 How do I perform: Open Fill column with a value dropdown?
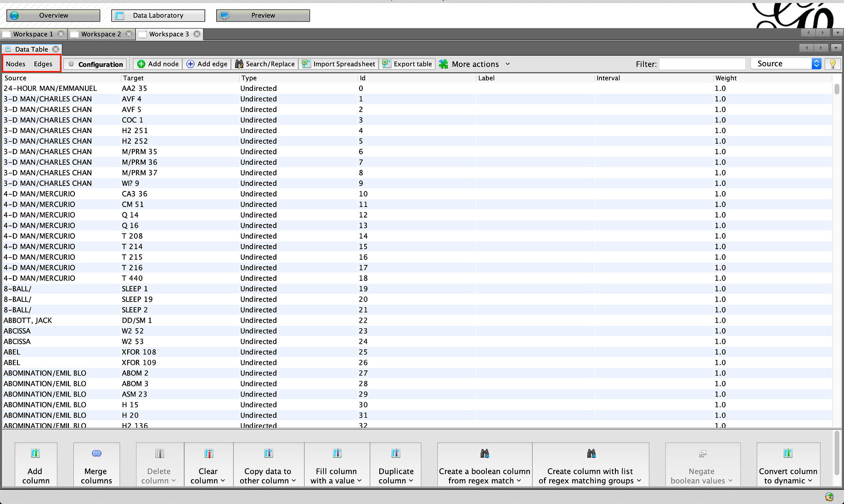[337, 465]
